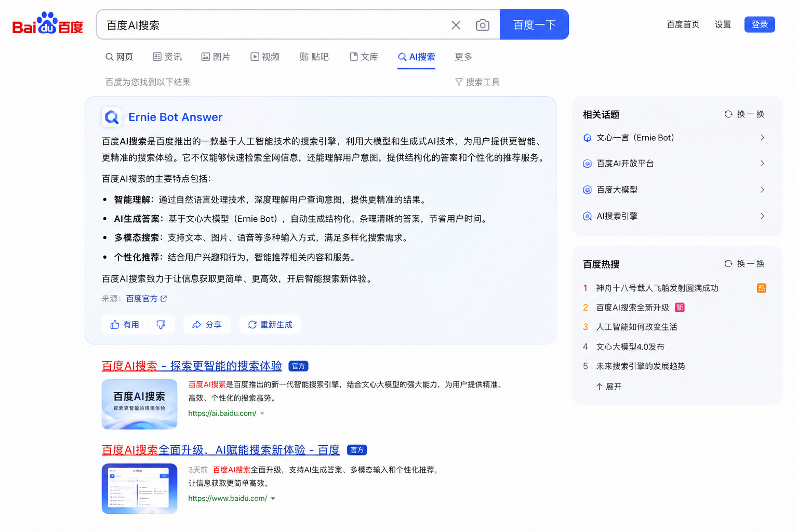The width and height of the screenshot is (798, 532).
Task: Click the second result's screenshot thumbnail
Action: pyautogui.click(x=139, y=489)
